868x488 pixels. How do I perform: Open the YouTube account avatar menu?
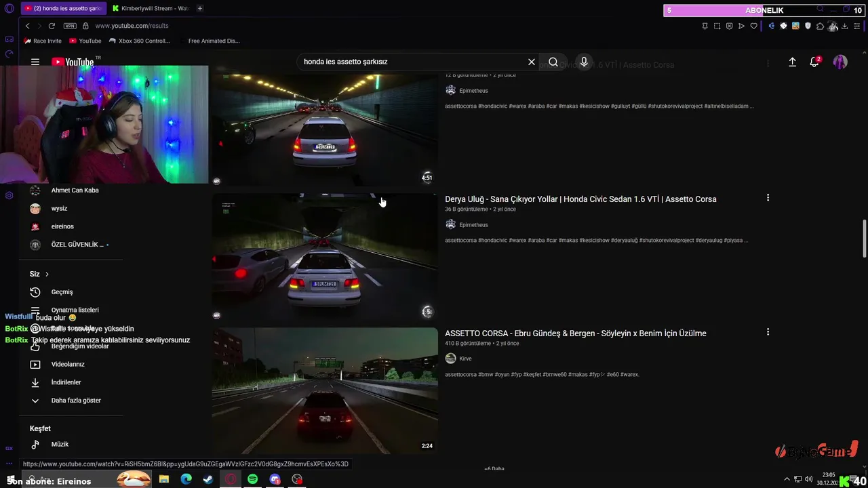tap(840, 62)
